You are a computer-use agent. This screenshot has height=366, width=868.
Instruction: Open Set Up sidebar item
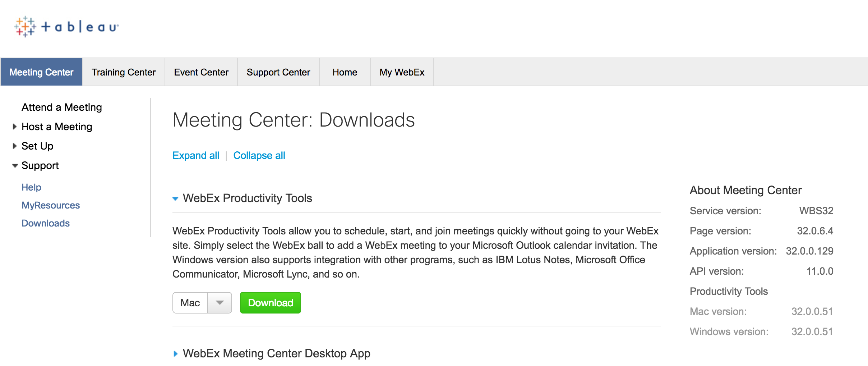click(x=37, y=146)
